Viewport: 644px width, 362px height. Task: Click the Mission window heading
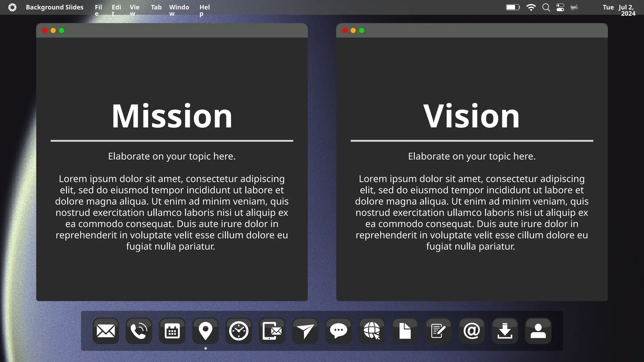click(x=172, y=116)
